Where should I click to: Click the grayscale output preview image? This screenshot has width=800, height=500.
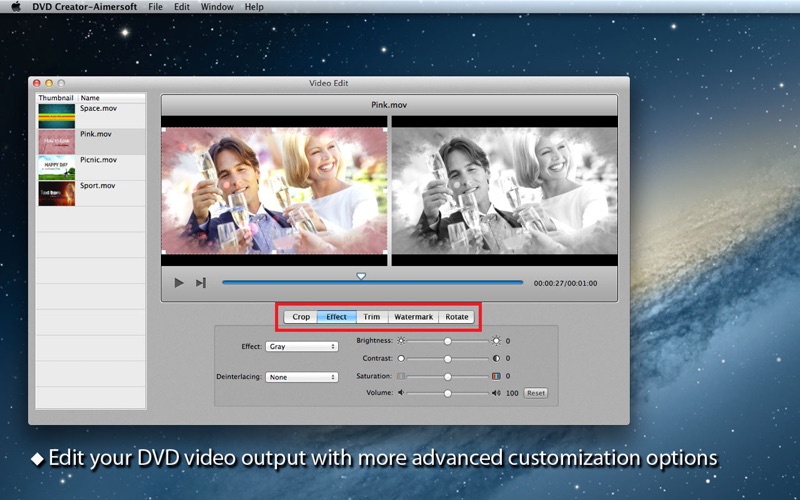point(505,191)
